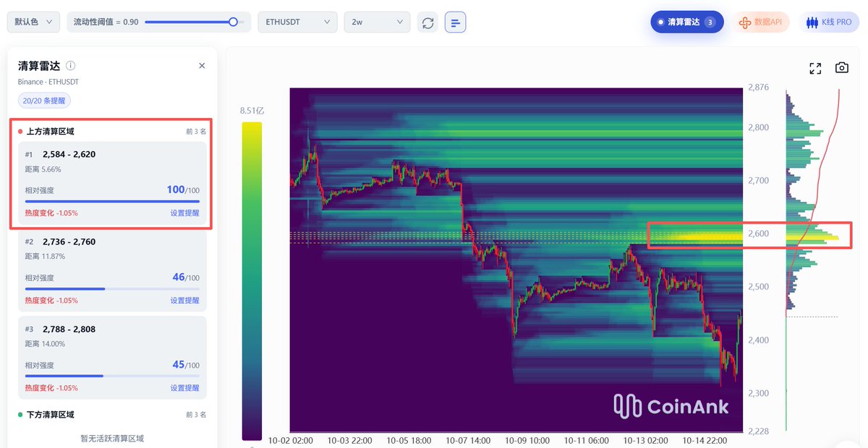Click the Binance · ETHUSDT subtitle
The width and height of the screenshot is (868, 448).
(48, 82)
